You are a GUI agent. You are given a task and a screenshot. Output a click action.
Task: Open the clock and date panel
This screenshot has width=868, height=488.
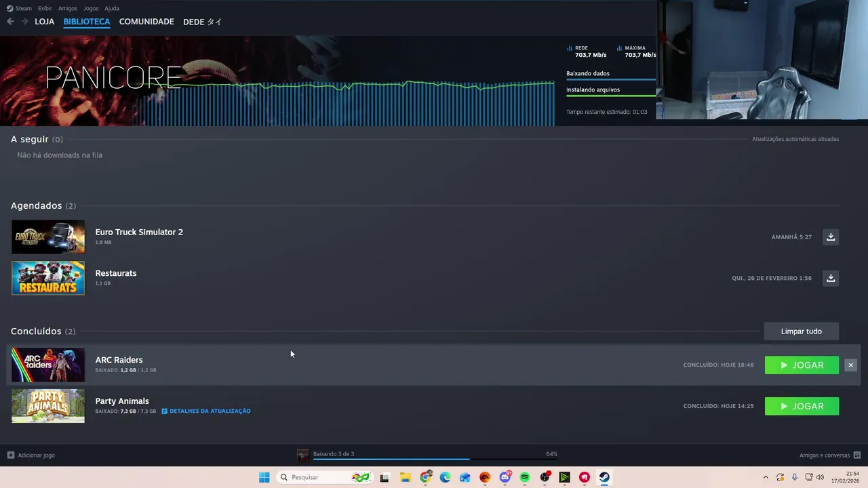(x=845, y=477)
